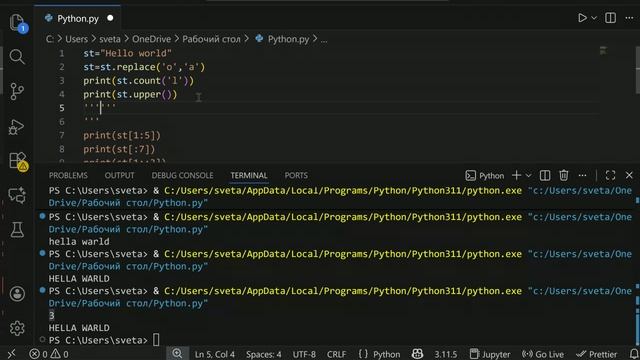Show errors count in status bar
The height and width of the screenshot is (360, 640).
click(x=38, y=354)
